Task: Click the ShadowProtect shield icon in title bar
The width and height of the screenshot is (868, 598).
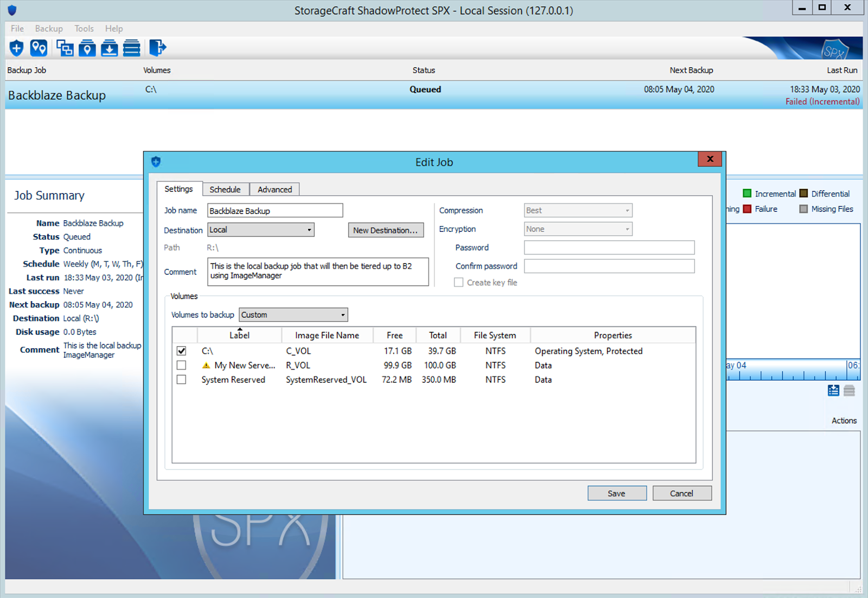Action: point(12,10)
